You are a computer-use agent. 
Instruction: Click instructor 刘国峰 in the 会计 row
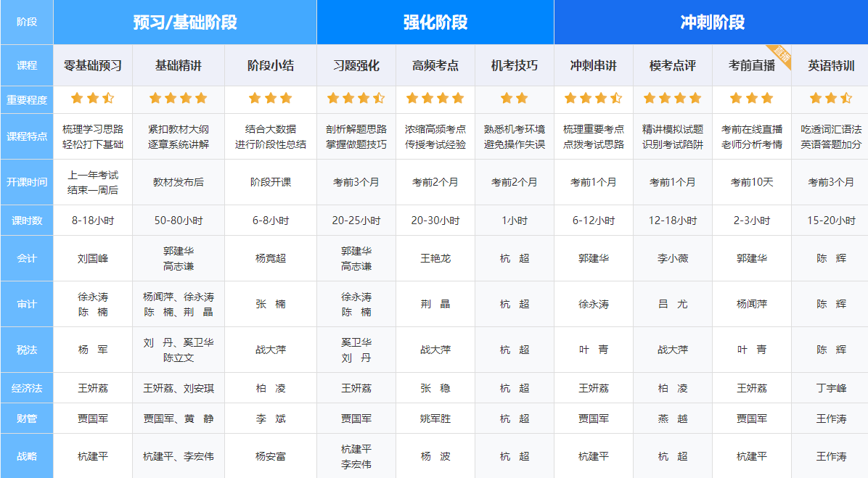pos(93,259)
